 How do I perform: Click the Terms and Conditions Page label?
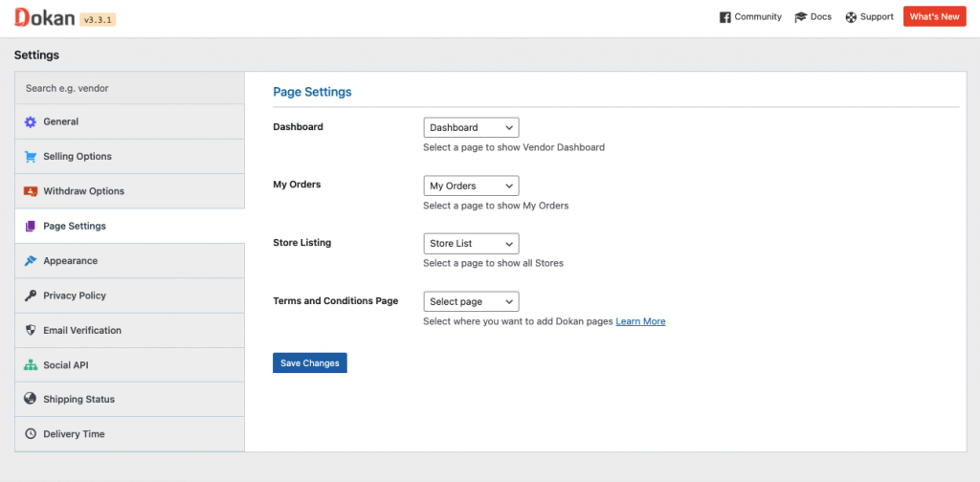336,301
